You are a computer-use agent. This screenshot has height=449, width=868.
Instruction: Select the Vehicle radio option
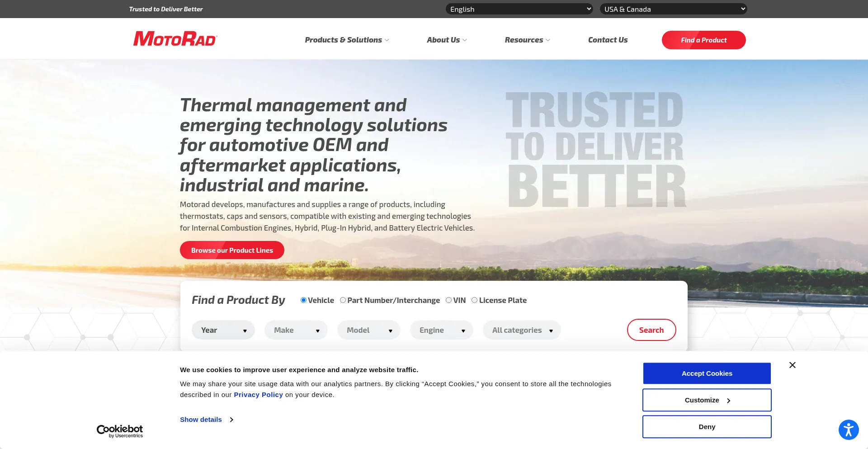pos(303,300)
